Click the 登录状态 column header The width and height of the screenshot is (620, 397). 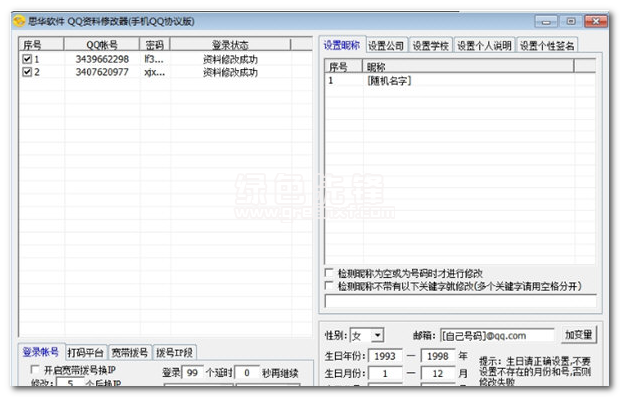[230, 45]
